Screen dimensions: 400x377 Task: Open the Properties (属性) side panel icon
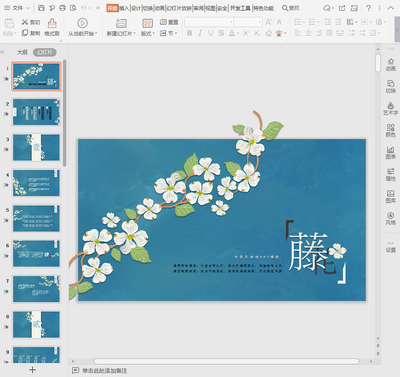(391, 171)
